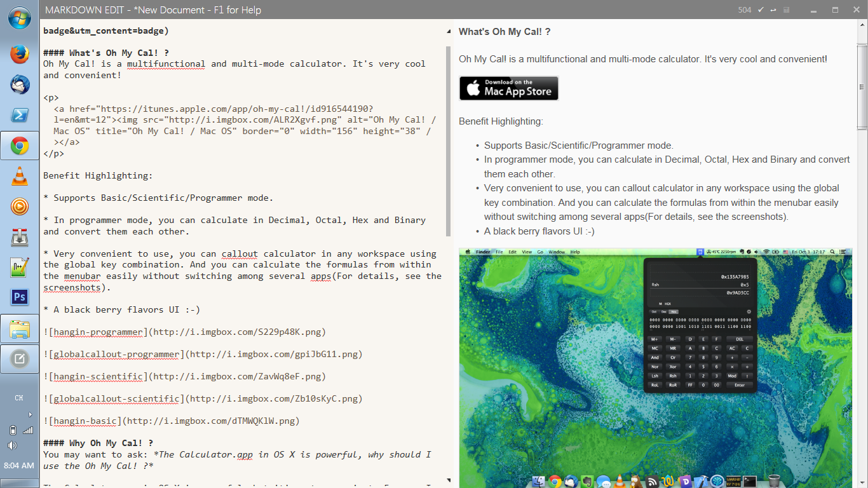The image size is (868, 488).
Task: Open VLC media player from the taskbar
Action: (19, 177)
